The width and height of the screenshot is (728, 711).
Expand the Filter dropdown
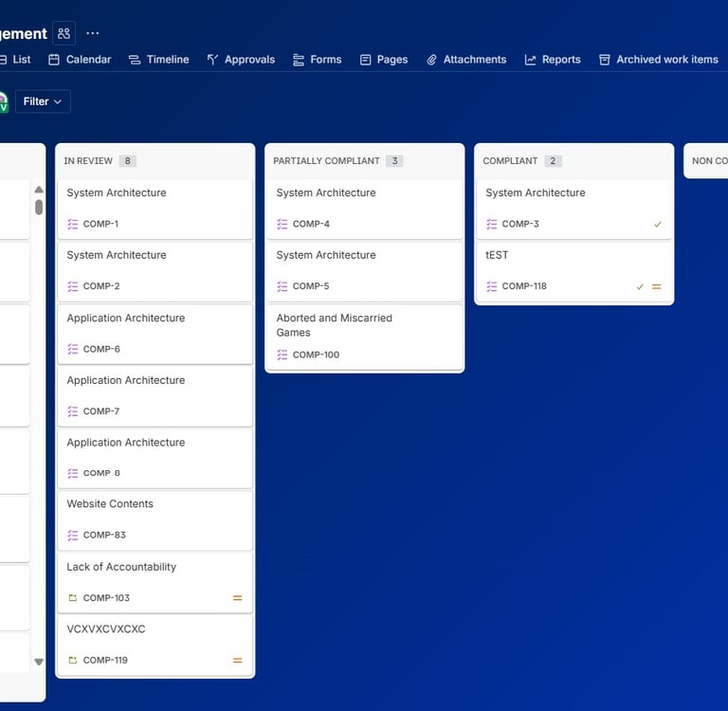43,101
